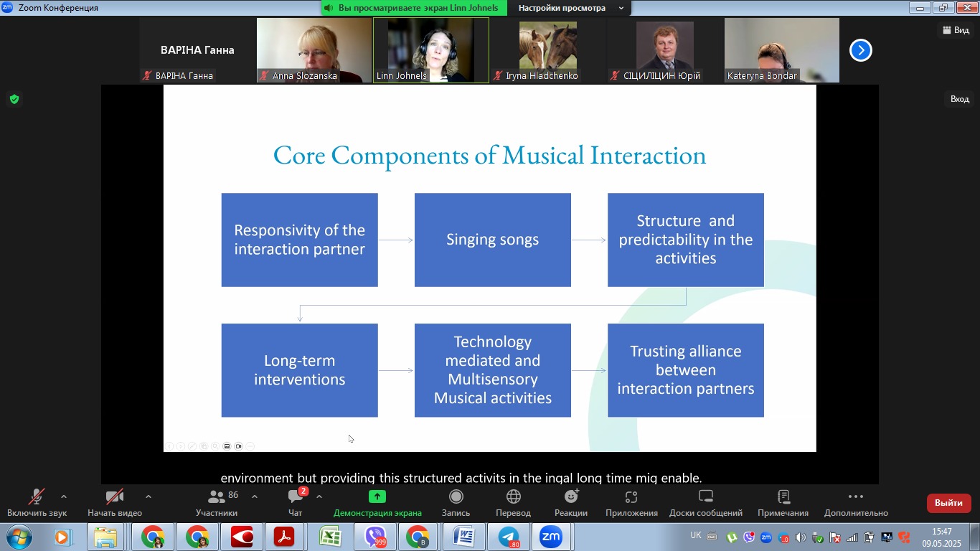The width and height of the screenshot is (980, 551).
Task: Open the Participants panel icon
Action: click(x=216, y=497)
